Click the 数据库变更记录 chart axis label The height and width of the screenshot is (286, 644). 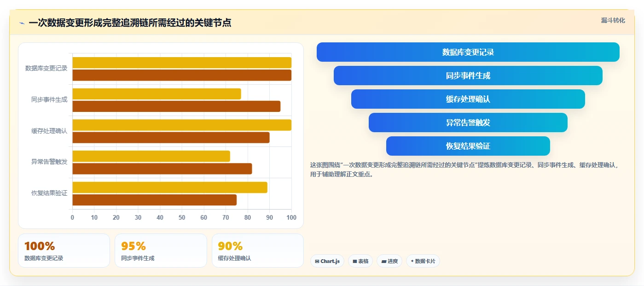pos(46,69)
